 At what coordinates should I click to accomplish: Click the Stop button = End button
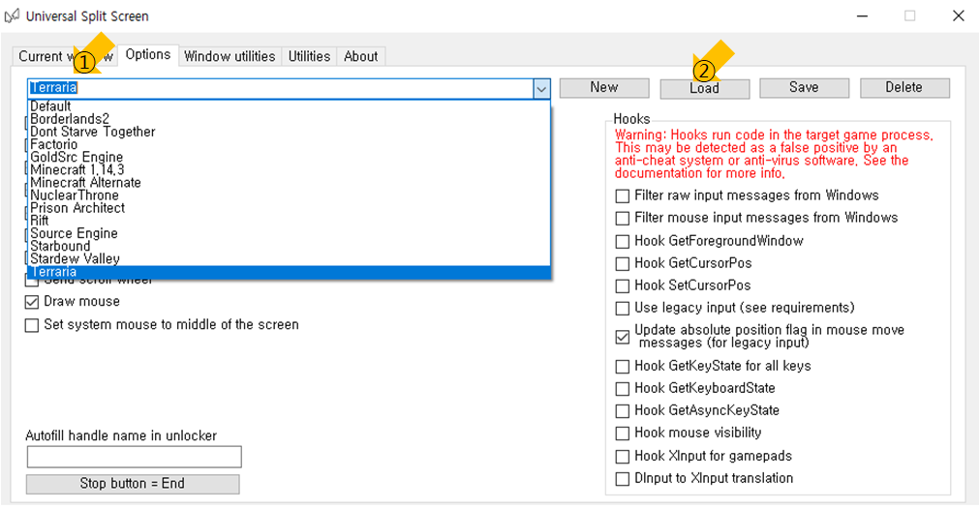[x=133, y=484]
